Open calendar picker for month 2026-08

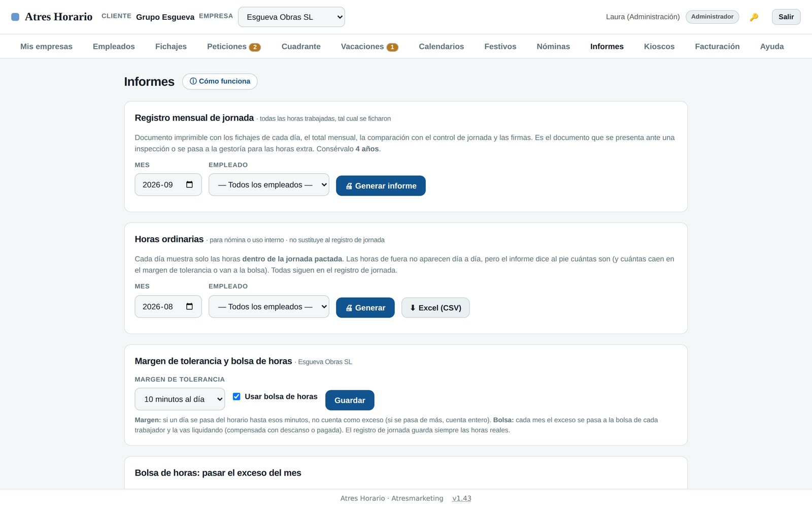tap(189, 306)
